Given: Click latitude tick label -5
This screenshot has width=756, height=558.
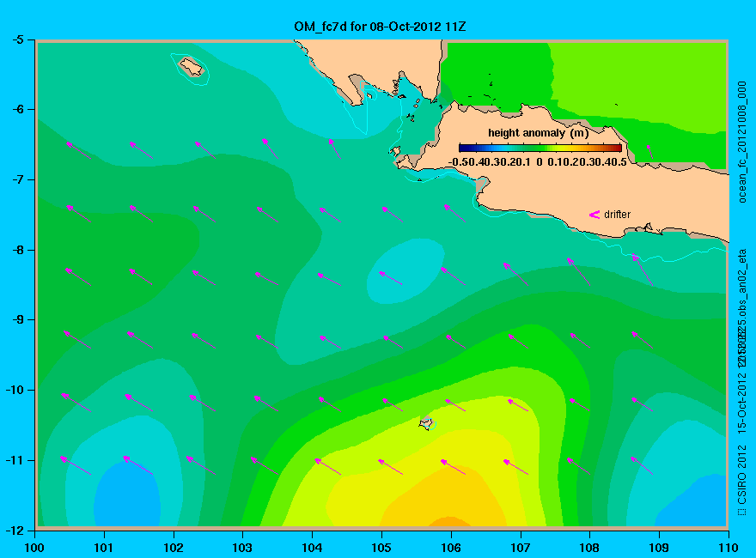Looking at the screenshot, I should tap(17, 39).
